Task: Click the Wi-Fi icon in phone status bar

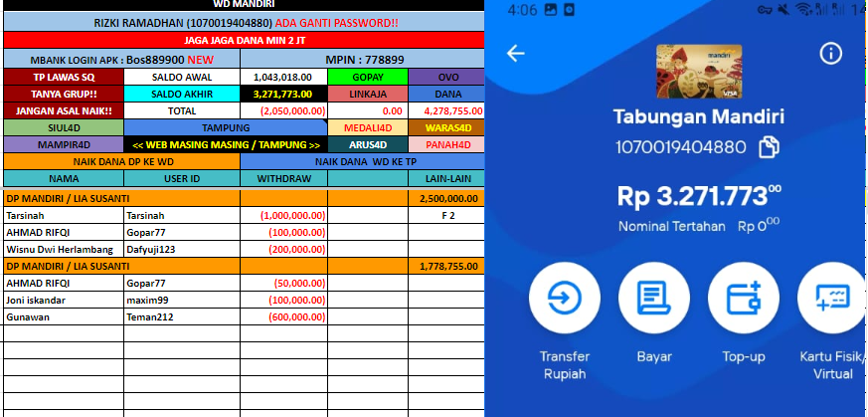Action: click(x=802, y=9)
